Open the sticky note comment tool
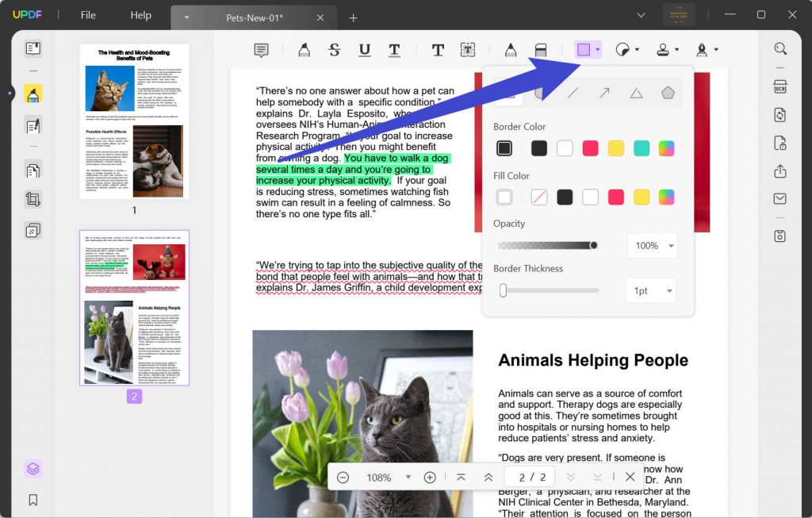This screenshot has height=518, width=812. pyautogui.click(x=260, y=49)
